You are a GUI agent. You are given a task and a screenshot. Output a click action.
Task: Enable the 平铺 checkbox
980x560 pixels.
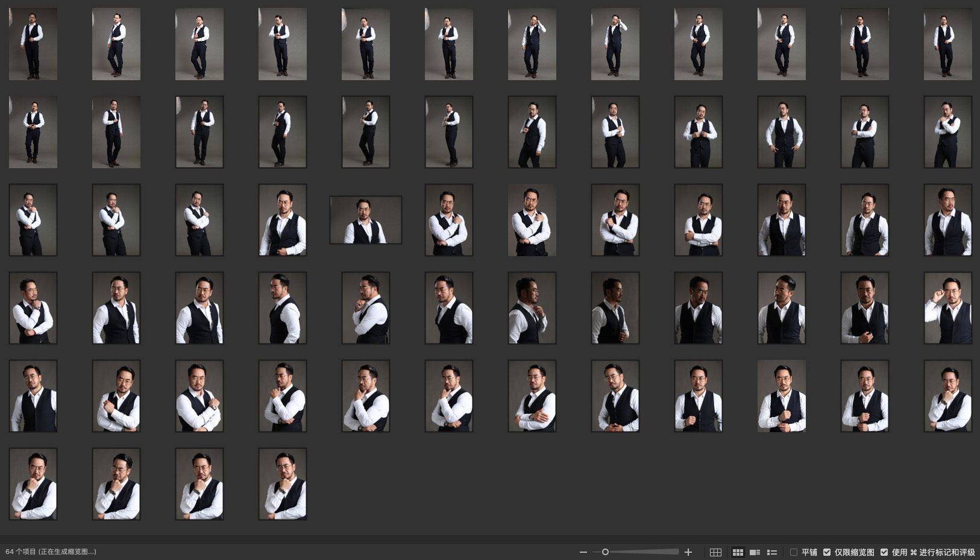(794, 552)
